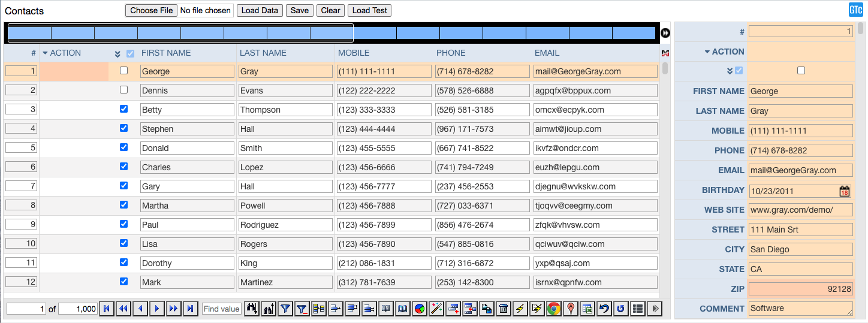This screenshot has height=323, width=868.
Task: Sort by the LAST NAME column header
Action: coord(264,53)
